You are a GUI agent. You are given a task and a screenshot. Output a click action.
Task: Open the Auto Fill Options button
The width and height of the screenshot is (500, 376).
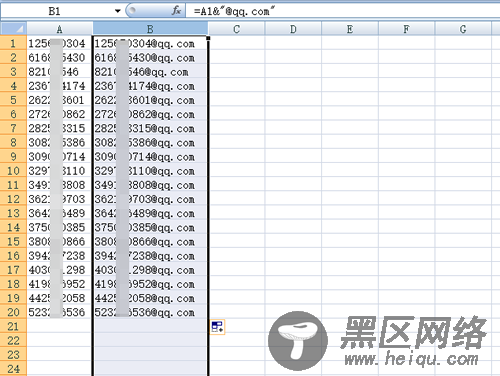(218, 327)
